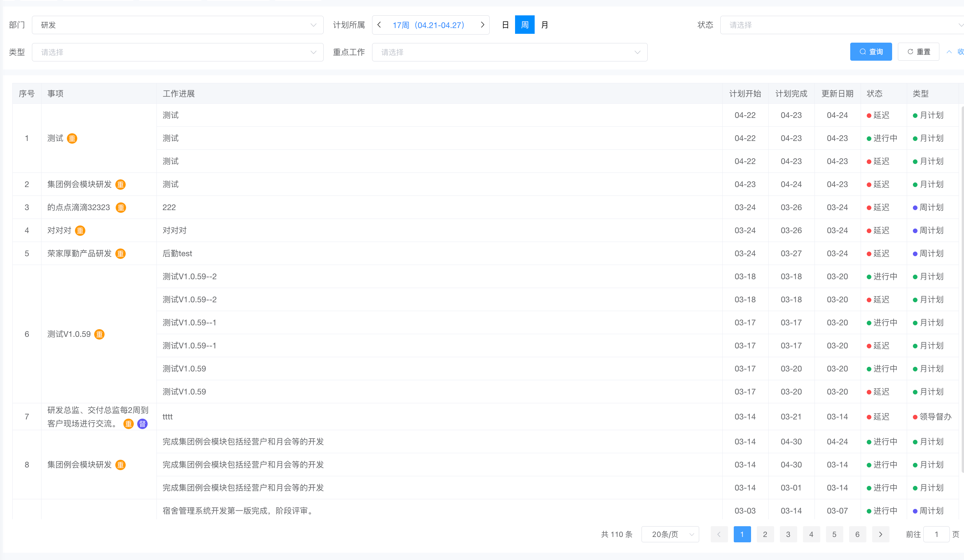Screen dimensions: 964x560
Task: Click the 重置 reset button
Action: pyautogui.click(x=918, y=52)
